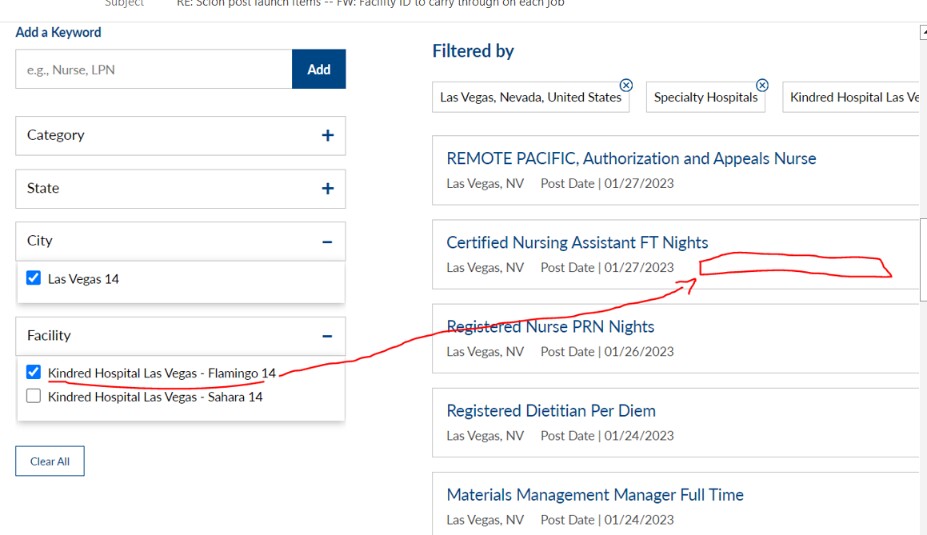
Task: Collapse the Facility filter section
Action: [327, 336]
